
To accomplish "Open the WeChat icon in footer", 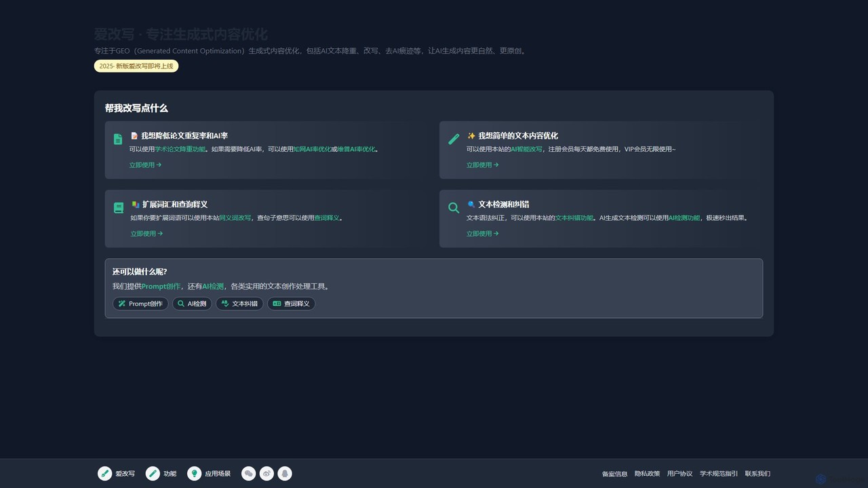I will [x=249, y=473].
